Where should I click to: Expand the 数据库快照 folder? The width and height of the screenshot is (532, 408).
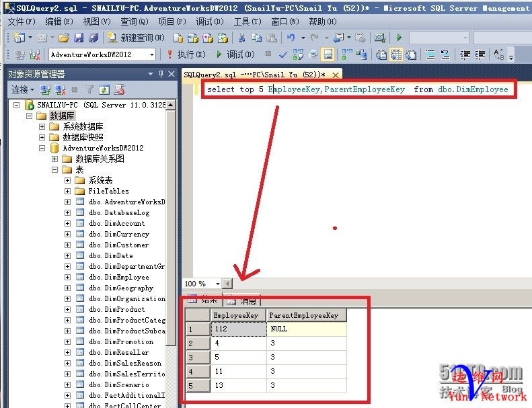[42, 137]
